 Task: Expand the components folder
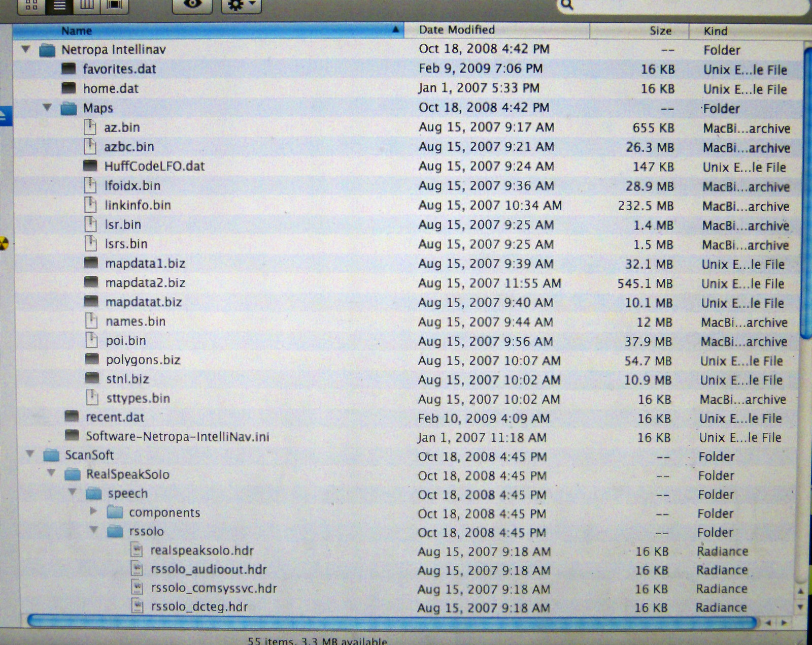93,511
